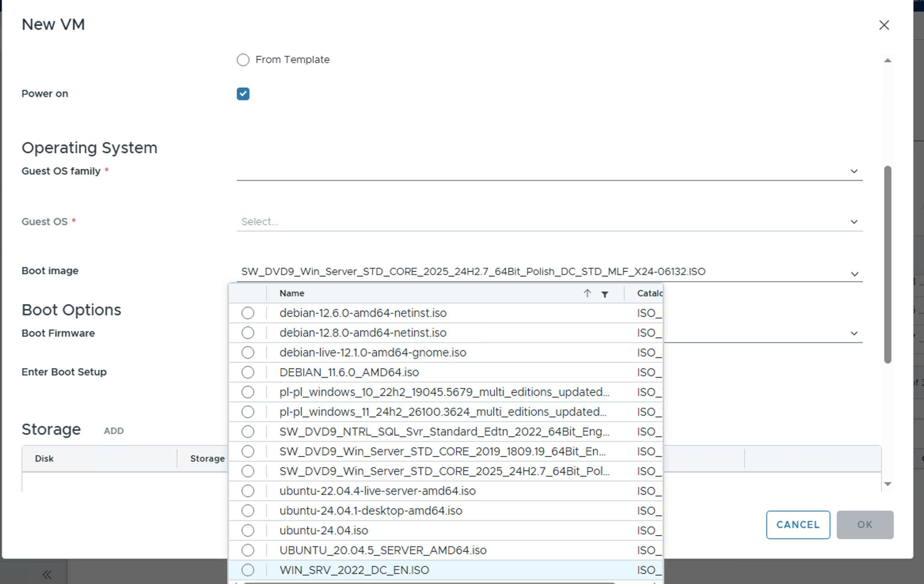Select debian-12.6.0-amd64-netinst.iso radio button
The image size is (924, 584).
point(248,313)
